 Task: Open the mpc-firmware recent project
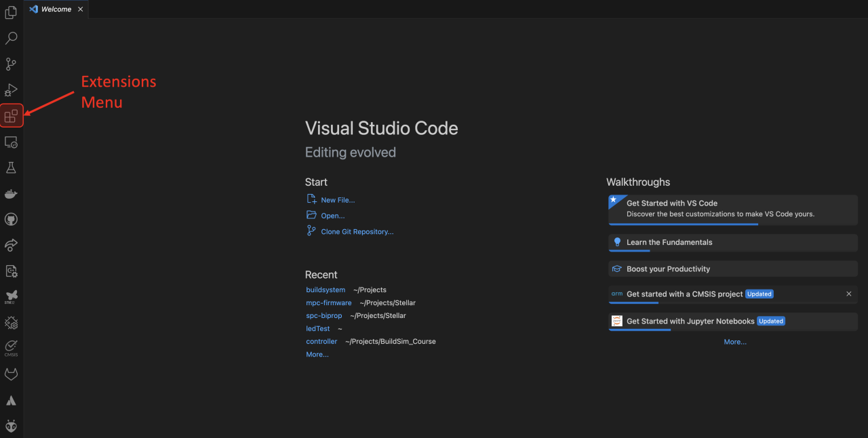click(329, 302)
